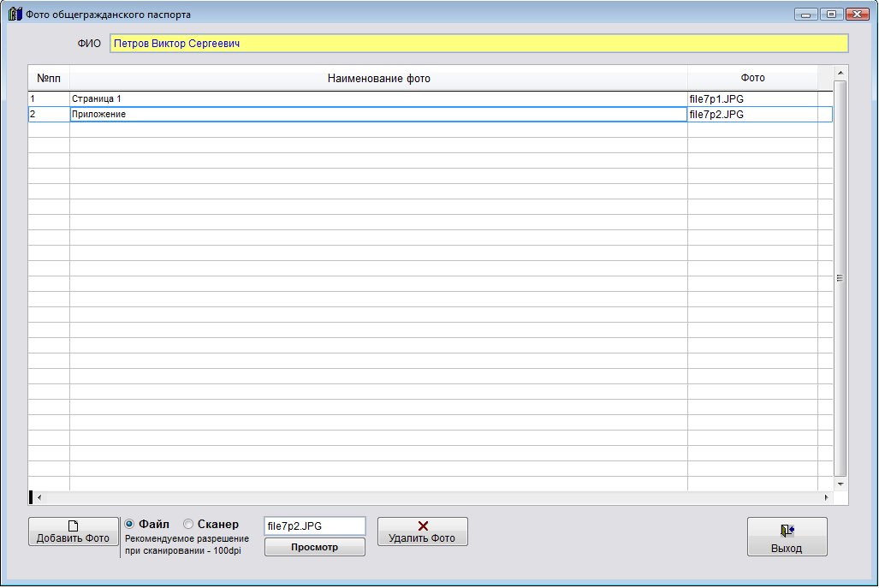
Task: Exit the window via Выход button
Action: (x=787, y=537)
